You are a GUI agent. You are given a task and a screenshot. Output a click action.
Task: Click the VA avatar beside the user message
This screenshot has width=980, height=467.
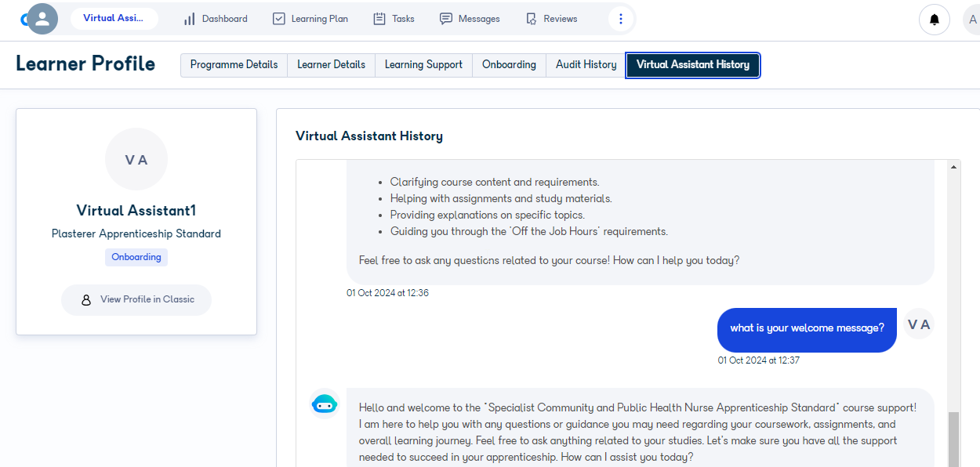click(x=919, y=324)
